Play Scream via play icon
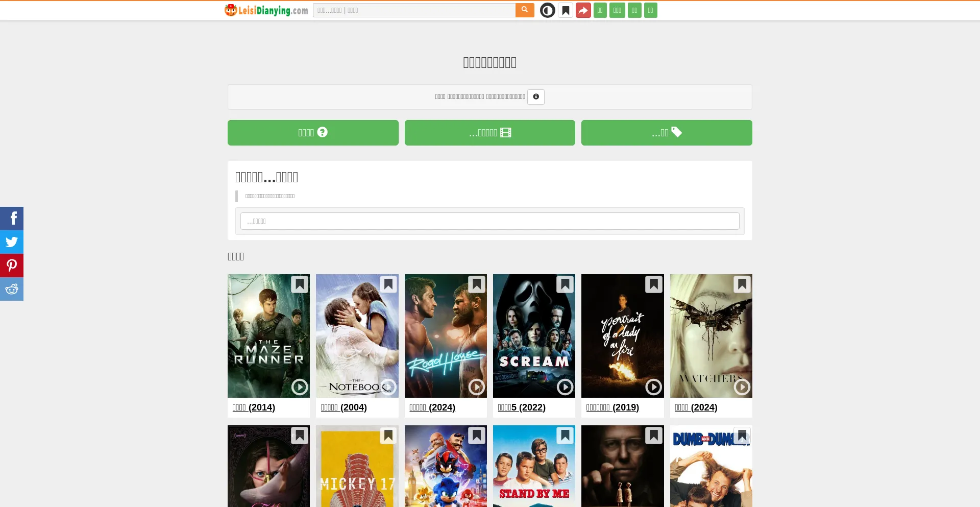Image resolution: width=980 pixels, height=507 pixels. tap(565, 387)
